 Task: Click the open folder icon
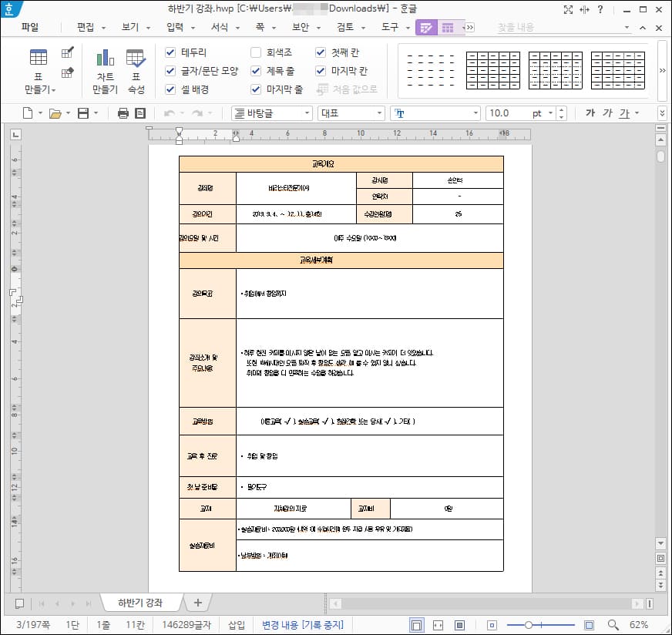[55, 113]
